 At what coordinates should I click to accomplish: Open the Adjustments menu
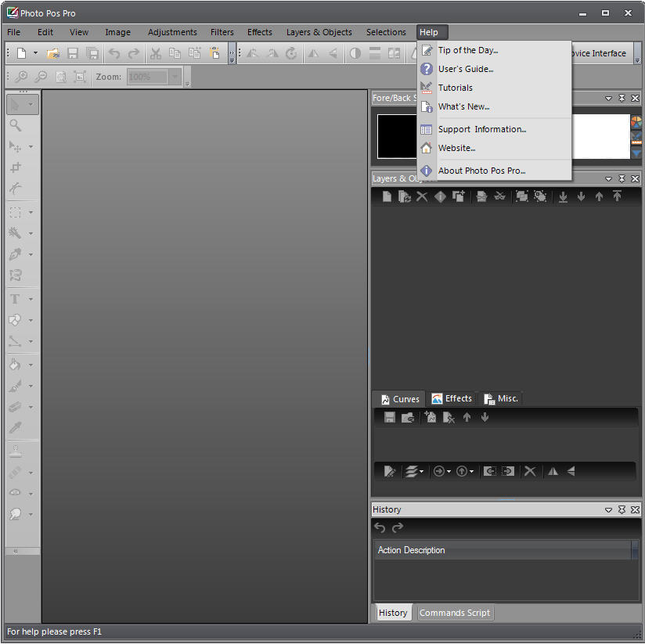coord(172,32)
